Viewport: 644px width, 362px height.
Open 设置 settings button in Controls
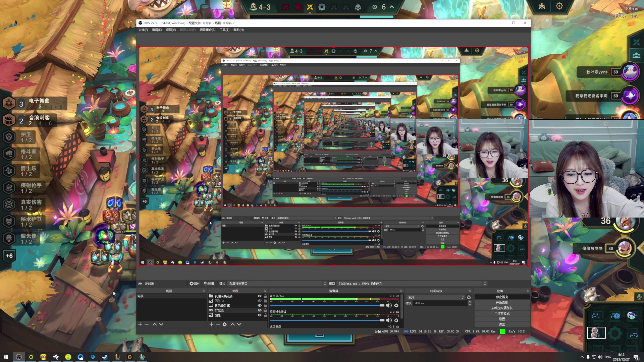point(502,319)
